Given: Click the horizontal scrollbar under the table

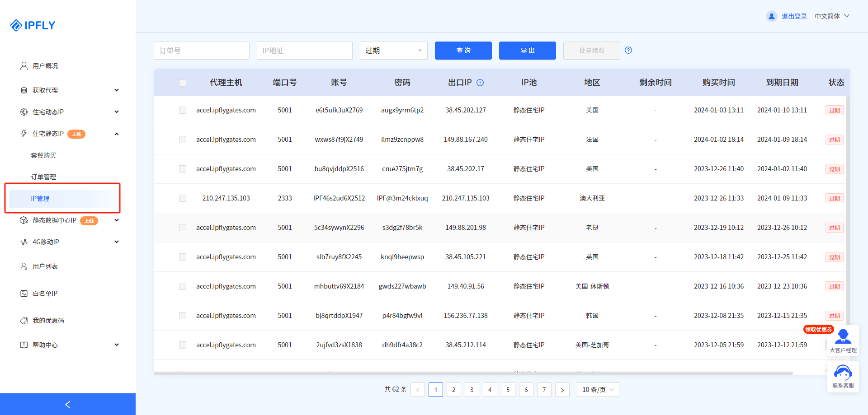Looking at the screenshot, I should (473, 373).
